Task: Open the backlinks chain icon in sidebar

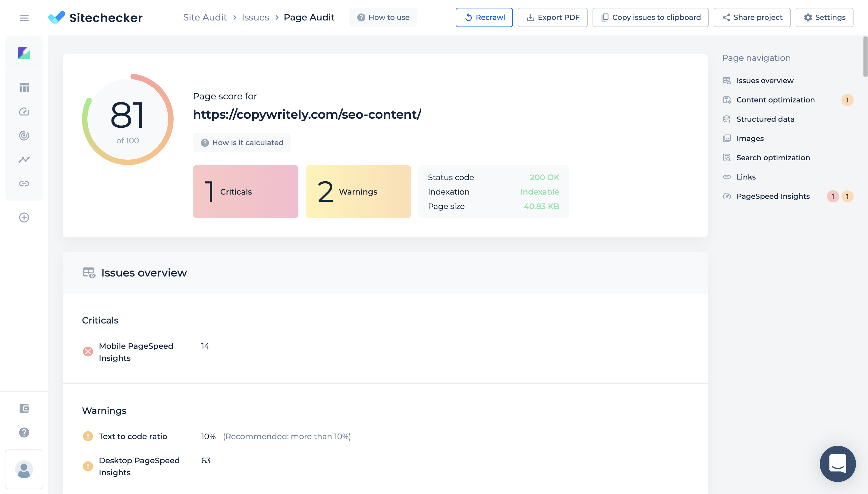Action: pos(24,183)
